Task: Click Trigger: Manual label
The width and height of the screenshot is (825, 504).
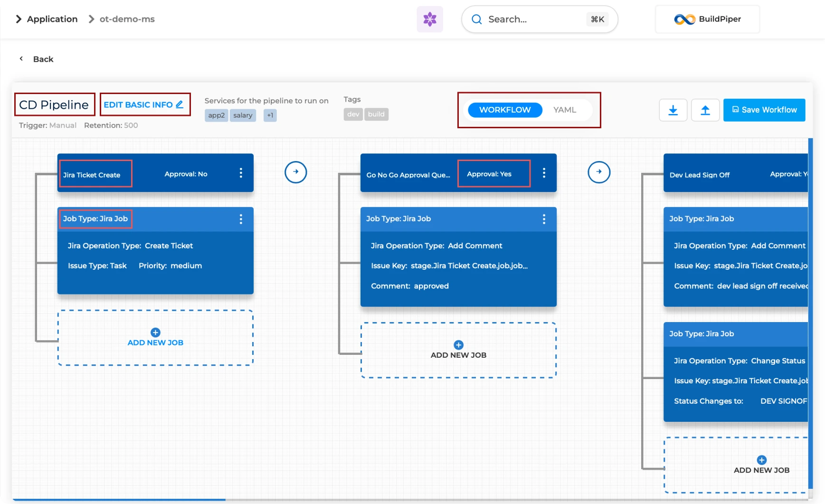Action: pos(47,125)
